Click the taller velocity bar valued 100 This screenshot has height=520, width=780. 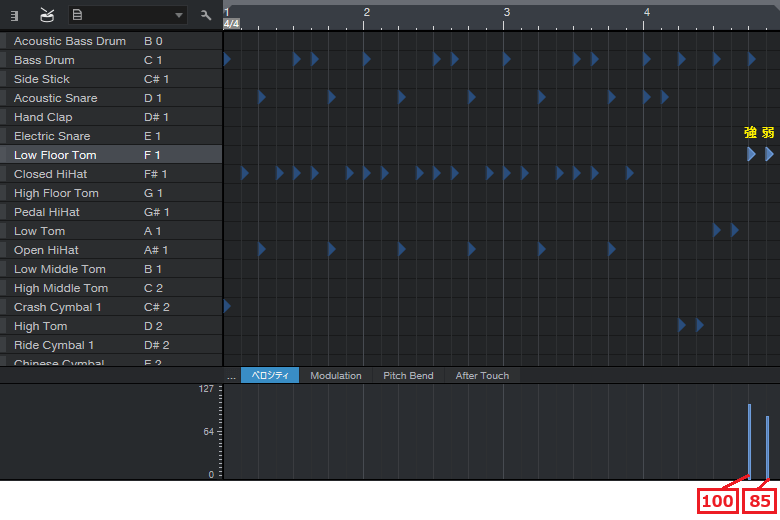[749, 440]
